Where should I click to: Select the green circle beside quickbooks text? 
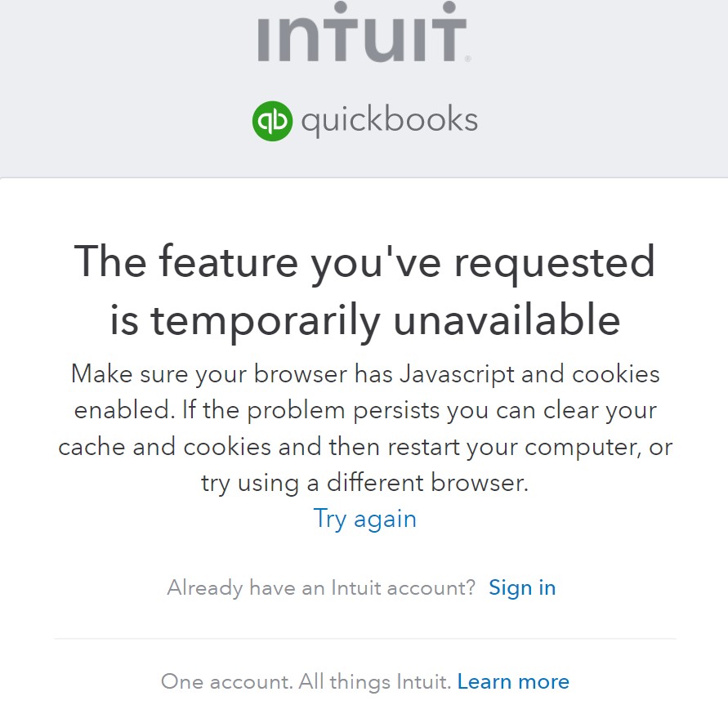[273, 120]
